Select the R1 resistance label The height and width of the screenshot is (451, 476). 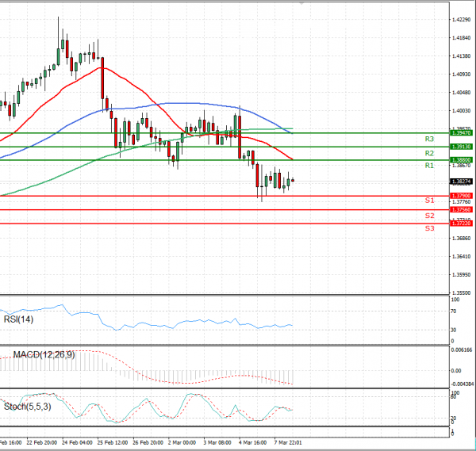point(429,166)
